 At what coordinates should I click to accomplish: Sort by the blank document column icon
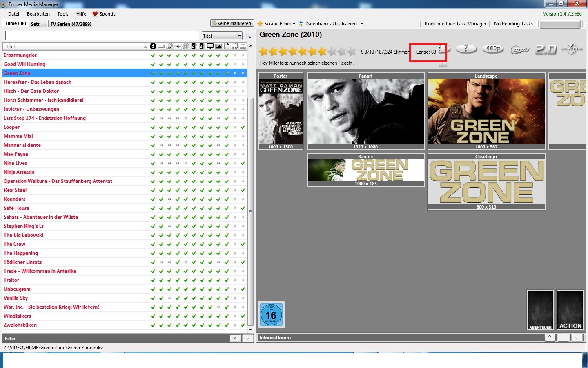227,46
